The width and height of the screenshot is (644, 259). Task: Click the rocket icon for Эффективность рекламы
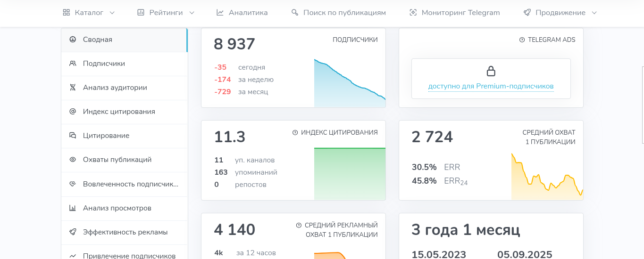point(73,232)
